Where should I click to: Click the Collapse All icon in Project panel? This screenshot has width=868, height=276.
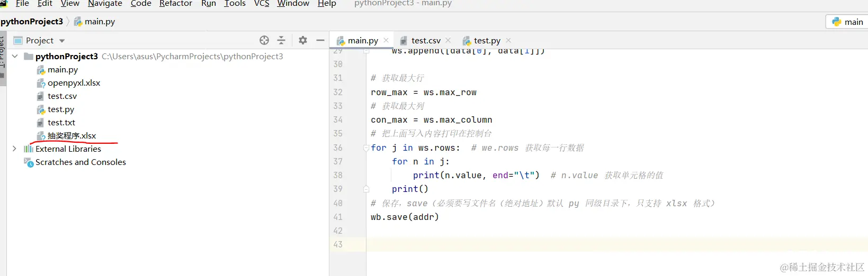click(281, 40)
